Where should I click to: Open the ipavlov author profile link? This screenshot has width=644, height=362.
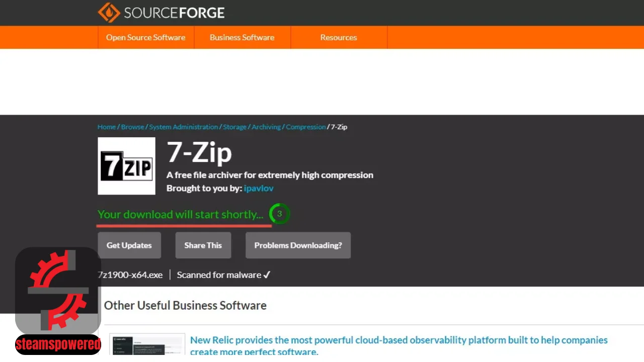click(x=259, y=189)
